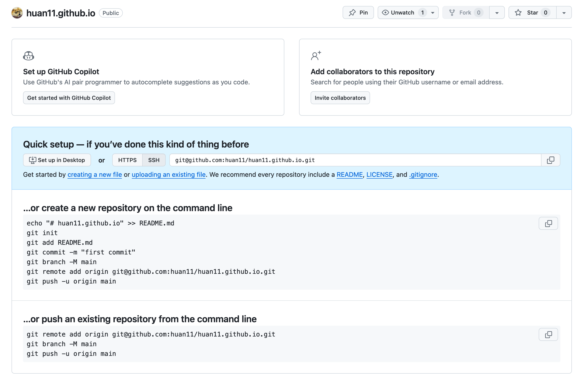Click the watch count 1
The width and height of the screenshot is (588, 378).
(x=422, y=12)
